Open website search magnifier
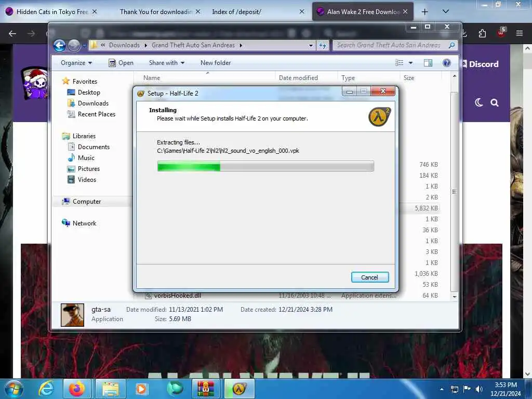This screenshot has width=532, height=399. pos(495,102)
